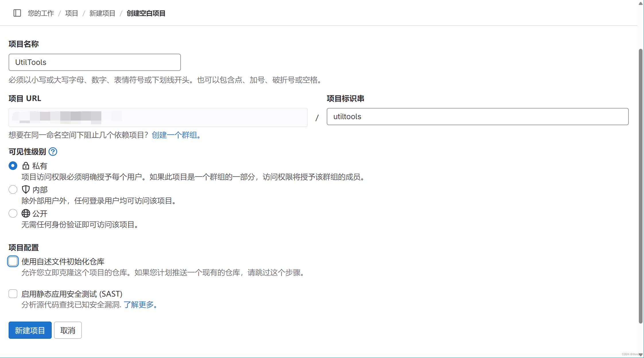Click the shield icon beside 内部

pos(26,189)
